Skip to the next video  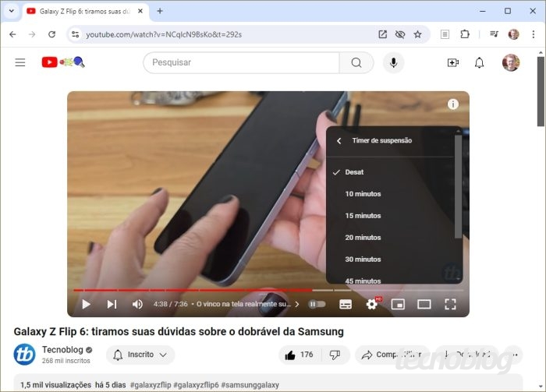click(112, 305)
